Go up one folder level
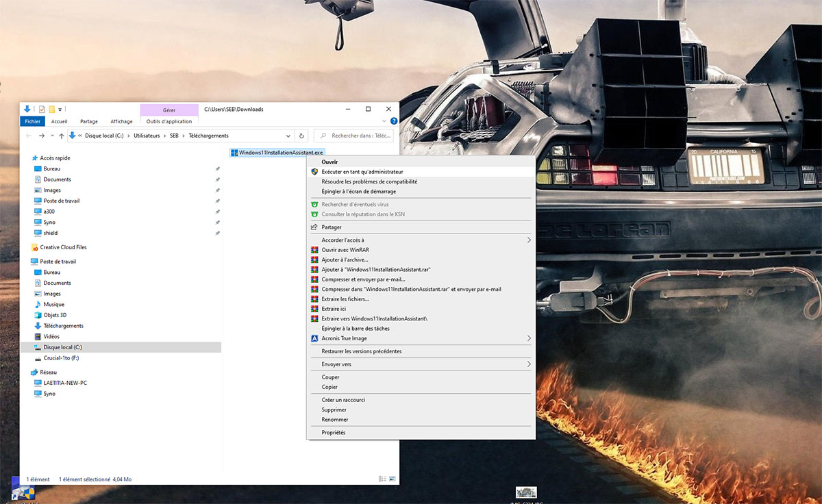This screenshot has width=822, height=504. pos(62,136)
